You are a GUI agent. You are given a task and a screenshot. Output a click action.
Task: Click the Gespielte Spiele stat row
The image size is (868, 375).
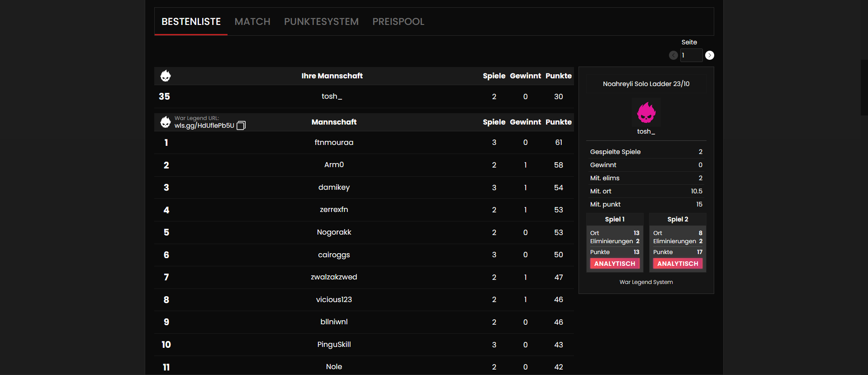[x=646, y=152]
